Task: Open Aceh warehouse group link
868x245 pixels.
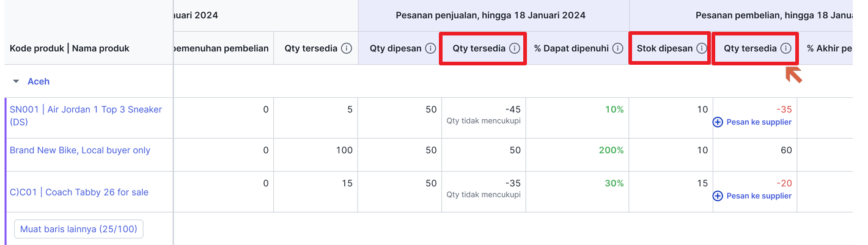Action: (39, 81)
